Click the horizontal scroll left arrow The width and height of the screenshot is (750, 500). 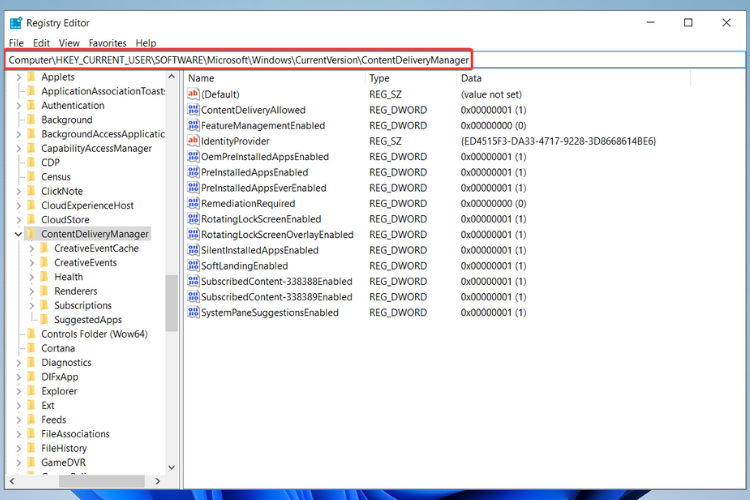click(12, 481)
